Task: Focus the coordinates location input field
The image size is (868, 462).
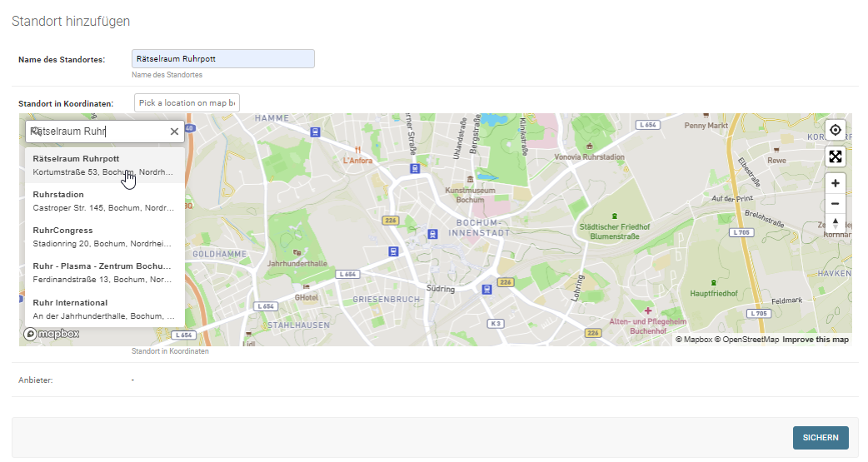Action: click(187, 103)
